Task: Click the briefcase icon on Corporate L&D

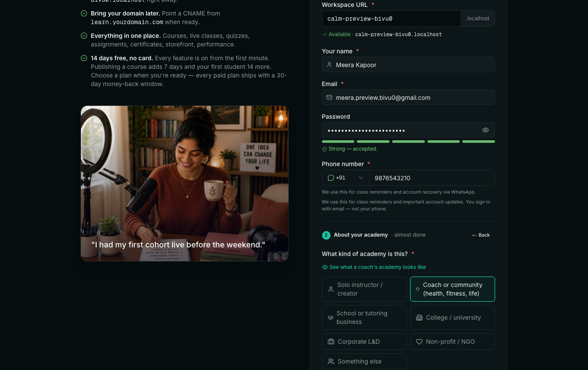Action: tap(331, 342)
